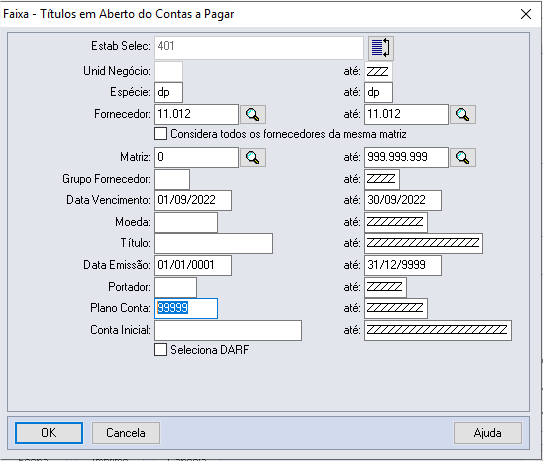Open final Matriz lookup magnifier
The image size is (543, 461).
(463, 158)
